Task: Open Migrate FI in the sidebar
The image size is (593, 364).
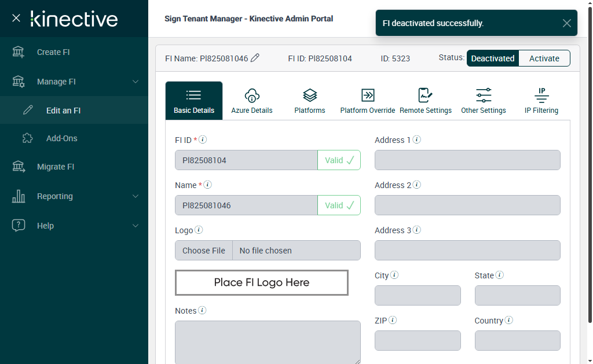Action: 74,166
